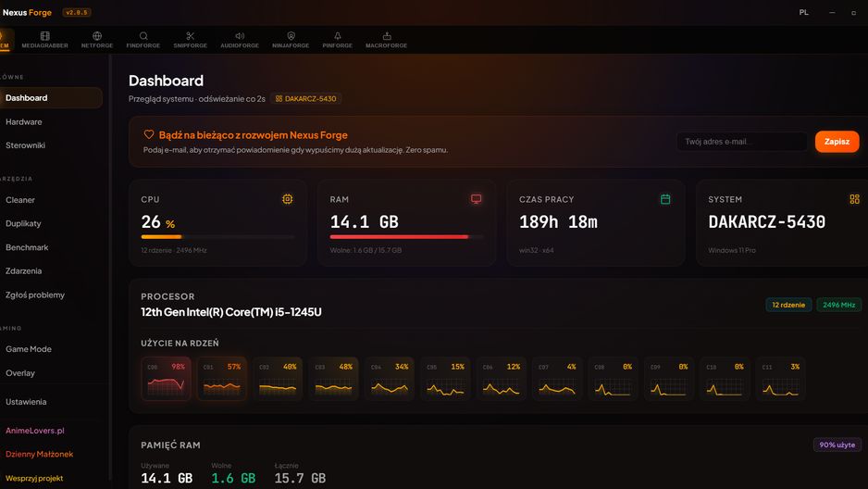Open the NetForge globe icon
868x489 pixels.
point(97,36)
